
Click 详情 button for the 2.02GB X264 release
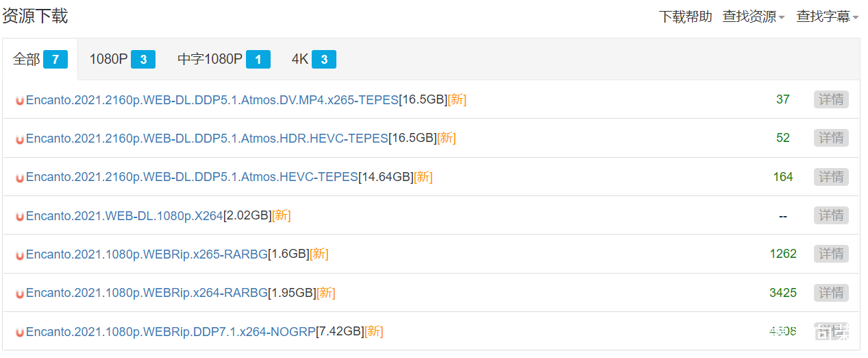831,215
